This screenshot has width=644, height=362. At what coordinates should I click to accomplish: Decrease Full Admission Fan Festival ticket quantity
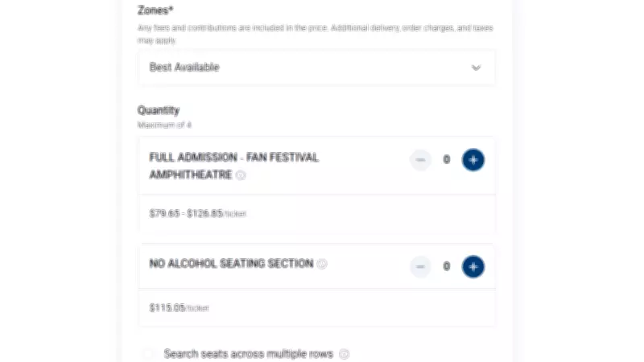point(420,159)
